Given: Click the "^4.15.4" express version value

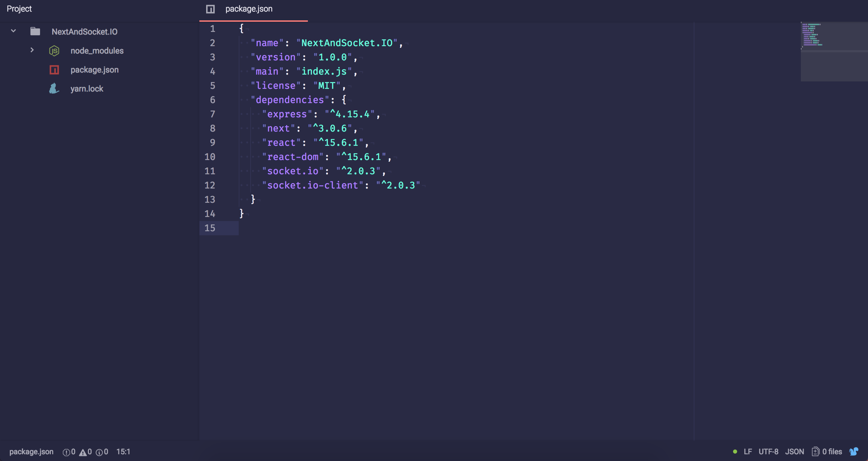Looking at the screenshot, I should (x=350, y=114).
